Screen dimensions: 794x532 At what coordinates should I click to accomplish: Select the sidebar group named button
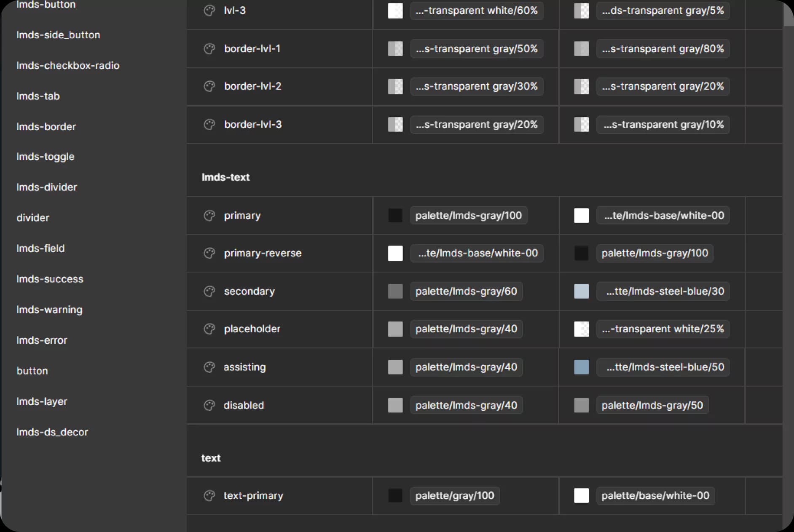[32, 371]
